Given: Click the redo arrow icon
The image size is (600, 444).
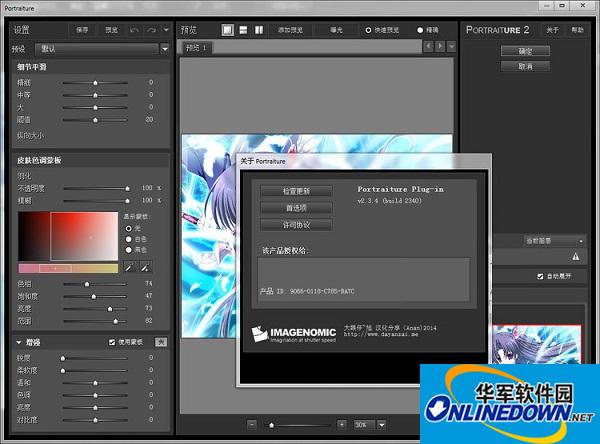Looking at the screenshot, I should pos(151,30).
